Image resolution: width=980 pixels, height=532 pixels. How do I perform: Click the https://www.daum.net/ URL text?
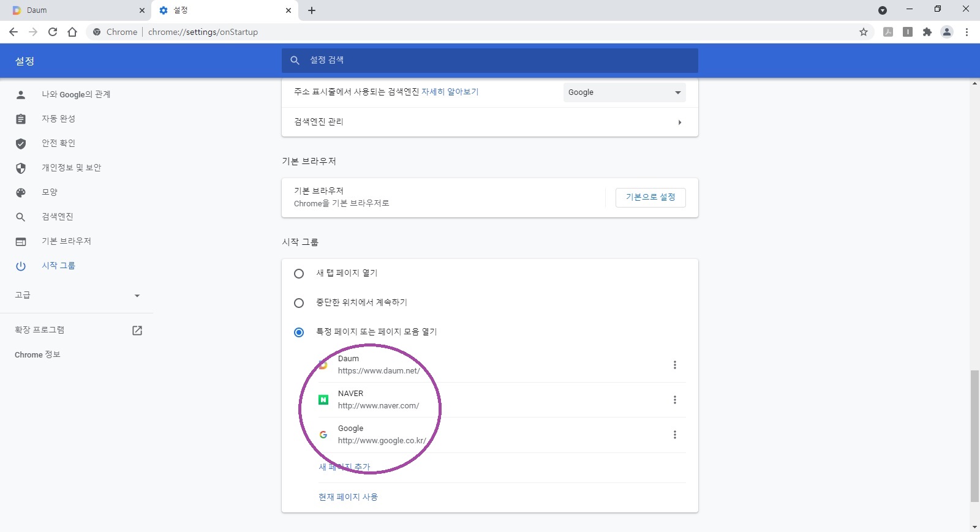point(379,371)
